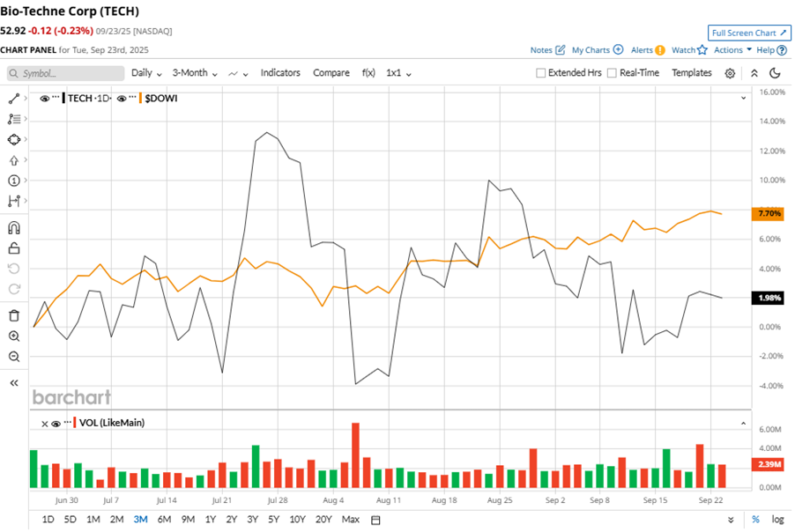The width and height of the screenshot is (795, 532).
Task: Select the trend line drawing tool
Action: pyautogui.click(x=14, y=99)
